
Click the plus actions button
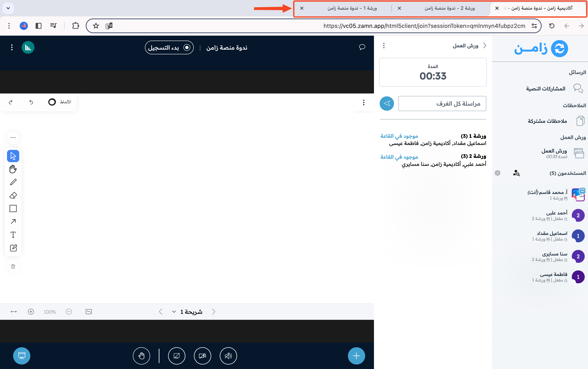pyautogui.click(x=356, y=356)
